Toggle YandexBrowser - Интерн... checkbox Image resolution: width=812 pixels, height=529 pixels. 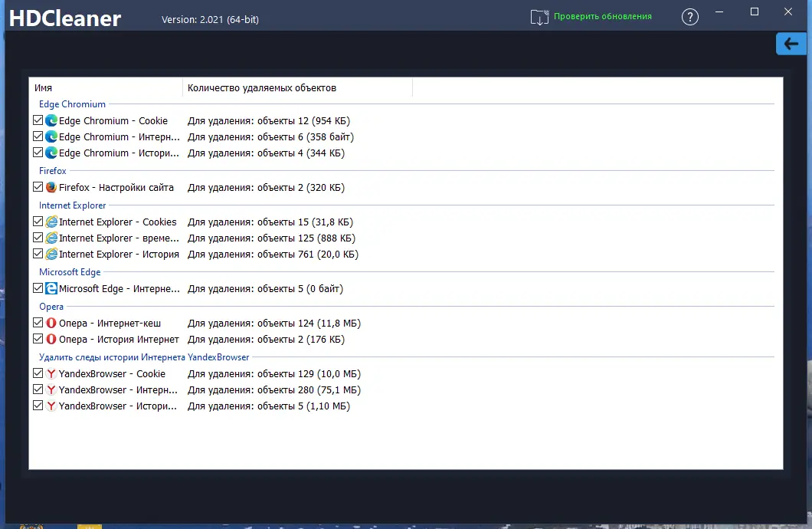[x=38, y=389]
